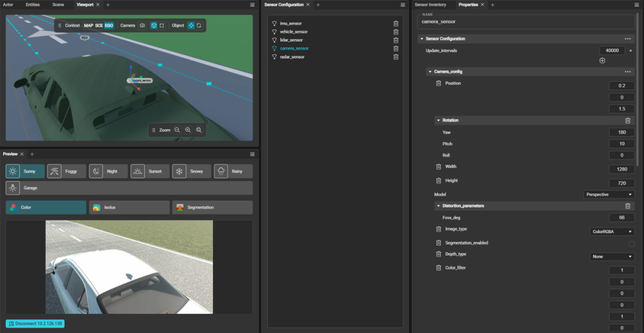Activate the Object rotate icon
Image resolution: width=644 pixels, height=333 pixels.
pyautogui.click(x=199, y=26)
